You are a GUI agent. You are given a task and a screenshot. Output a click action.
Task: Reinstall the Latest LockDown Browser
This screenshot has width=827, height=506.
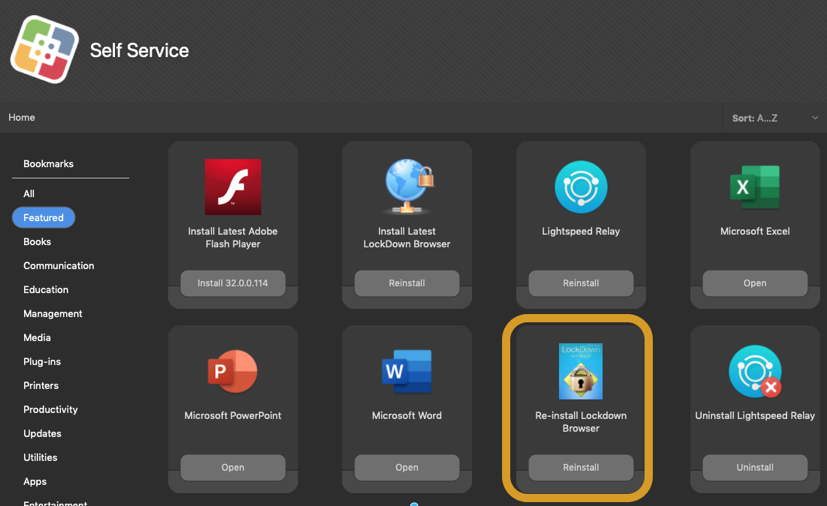click(x=407, y=283)
